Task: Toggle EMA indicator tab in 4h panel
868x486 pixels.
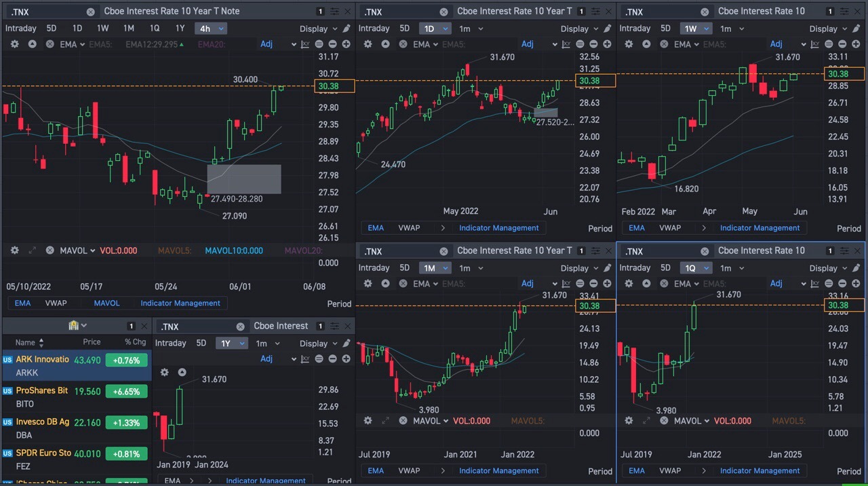Action: coord(23,303)
